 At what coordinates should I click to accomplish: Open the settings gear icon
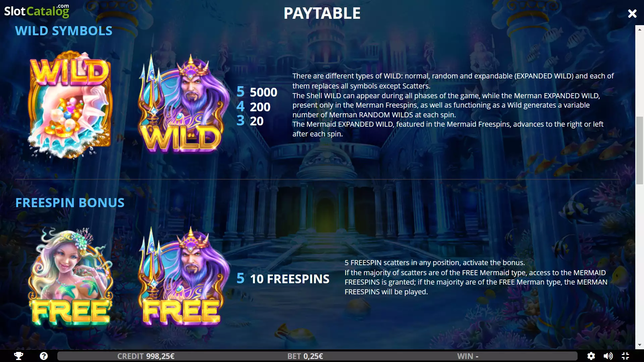click(591, 356)
